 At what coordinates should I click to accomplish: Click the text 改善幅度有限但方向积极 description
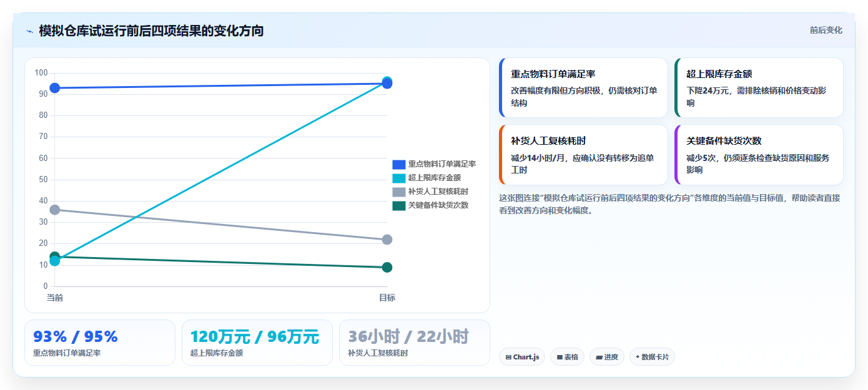point(557,90)
